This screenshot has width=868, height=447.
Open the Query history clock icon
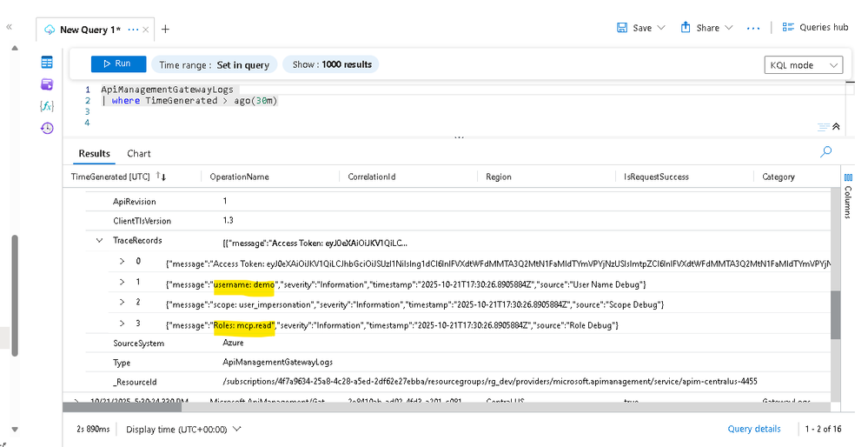point(47,128)
